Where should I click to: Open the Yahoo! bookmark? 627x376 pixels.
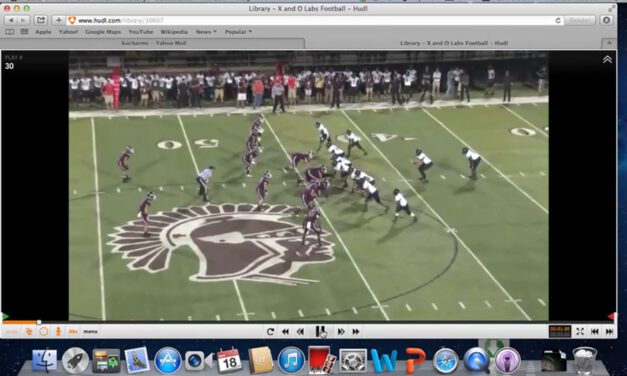point(68,32)
